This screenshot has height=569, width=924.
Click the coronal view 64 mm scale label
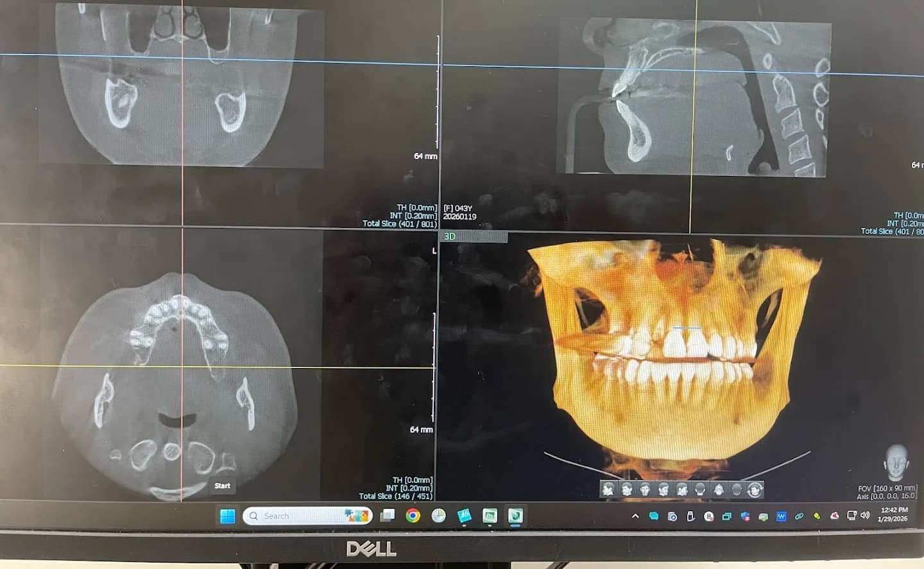425,156
